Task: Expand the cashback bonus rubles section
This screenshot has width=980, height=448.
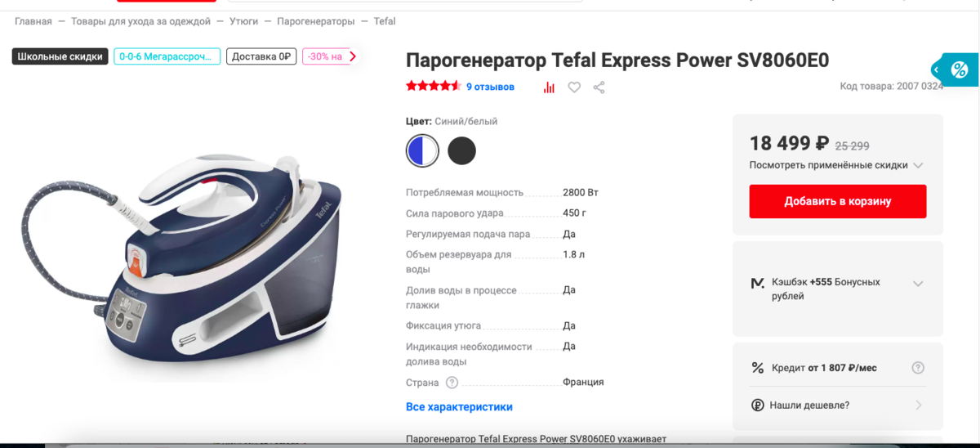Action: (838, 288)
